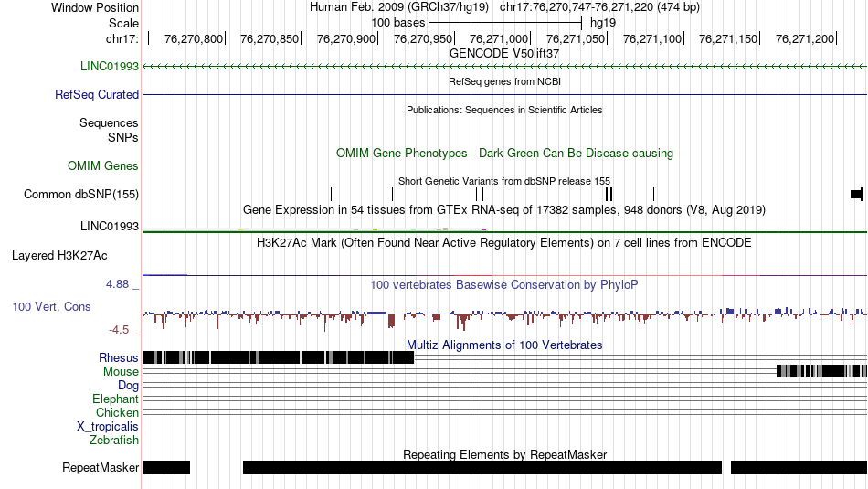Screen dimensions: 868x489
Task: Click the H3K27Ac Mark ENCODE title
Action: click(x=504, y=242)
